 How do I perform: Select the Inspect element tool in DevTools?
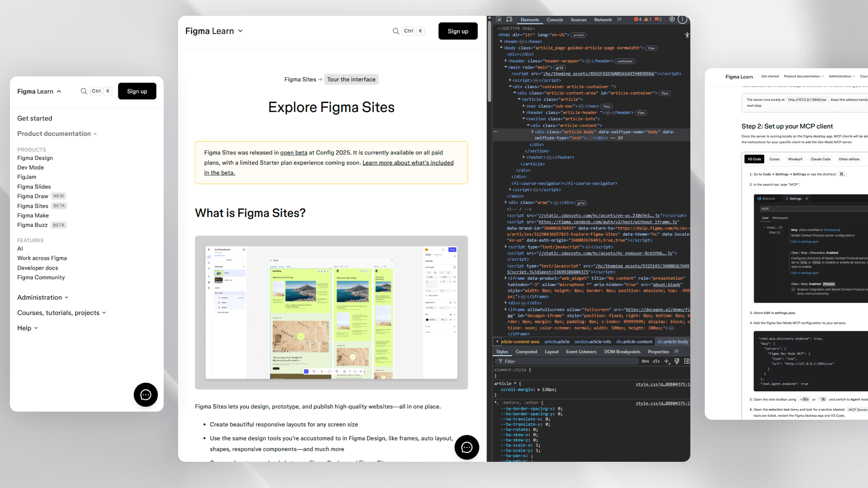click(499, 19)
